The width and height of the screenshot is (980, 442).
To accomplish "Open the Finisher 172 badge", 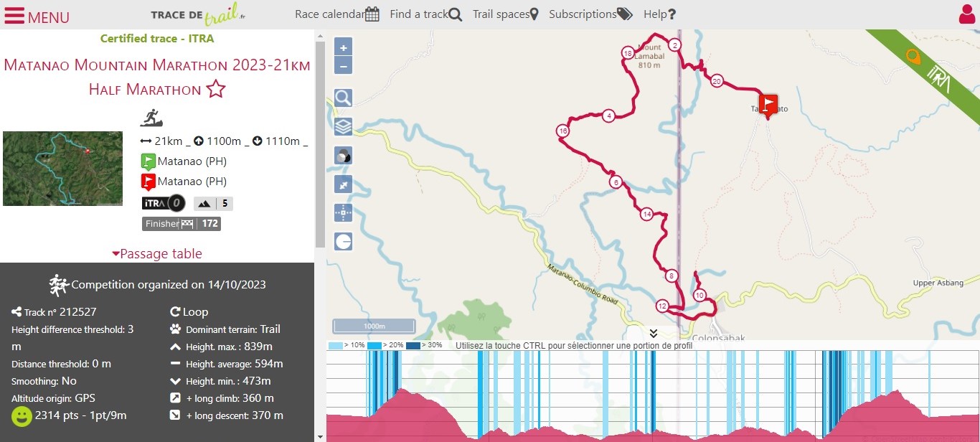I will [181, 224].
